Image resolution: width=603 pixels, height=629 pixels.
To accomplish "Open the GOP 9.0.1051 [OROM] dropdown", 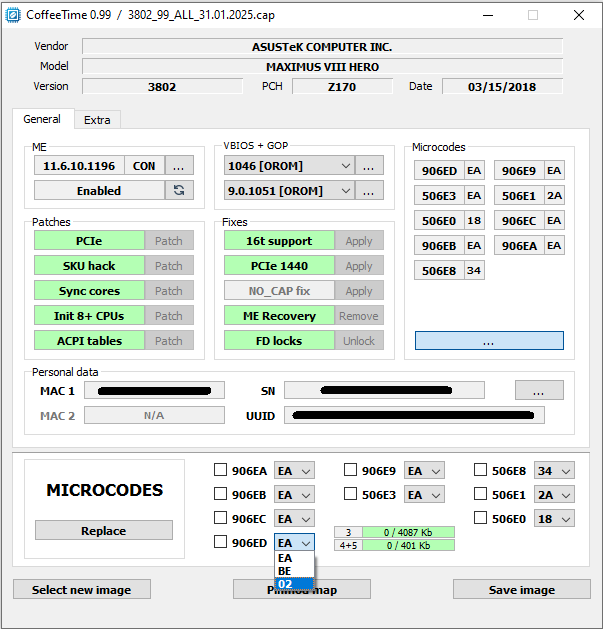I will (x=289, y=190).
